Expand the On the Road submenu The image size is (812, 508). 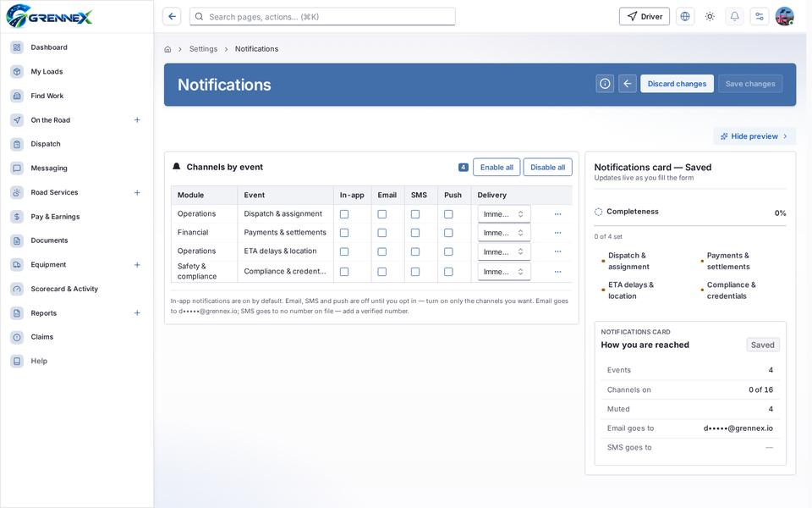click(x=137, y=119)
